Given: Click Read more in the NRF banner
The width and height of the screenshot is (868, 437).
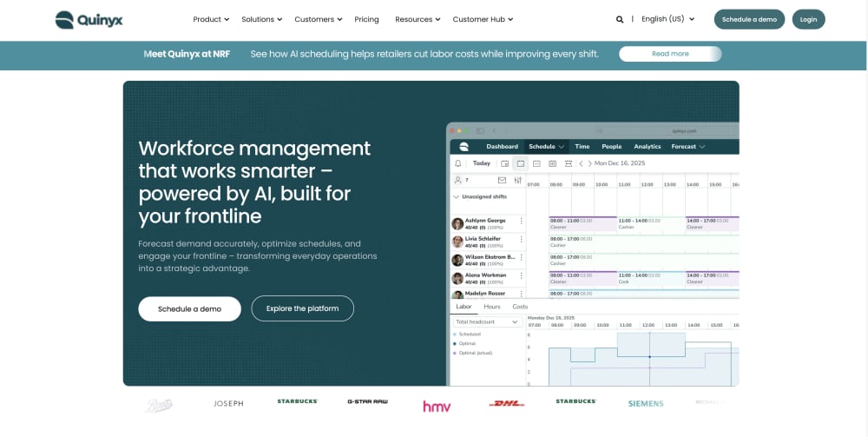Looking at the screenshot, I should click(x=670, y=54).
